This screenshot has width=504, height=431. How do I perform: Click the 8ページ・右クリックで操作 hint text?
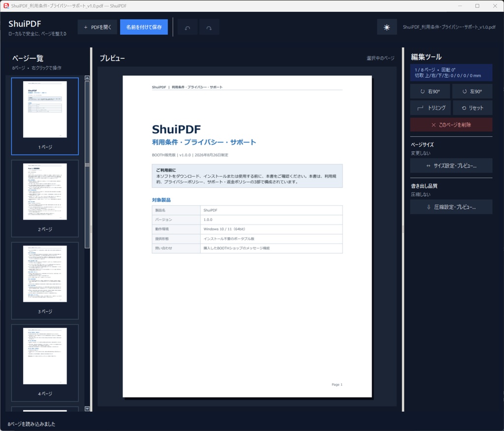coord(36,68)
